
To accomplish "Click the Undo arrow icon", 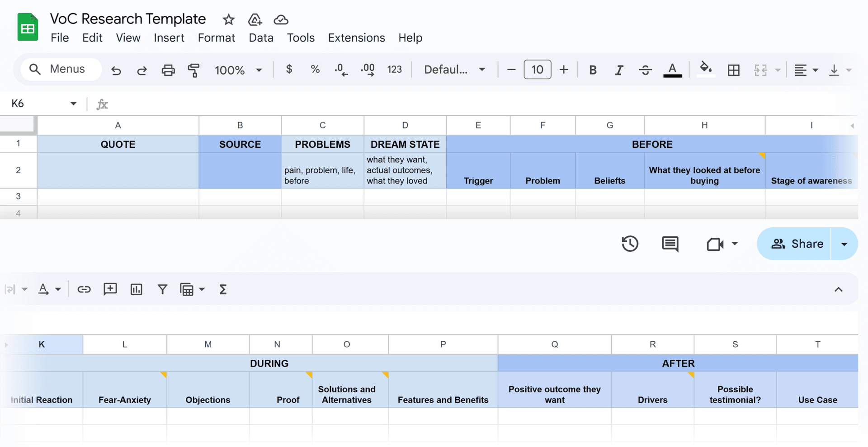I will coord(116,70).
